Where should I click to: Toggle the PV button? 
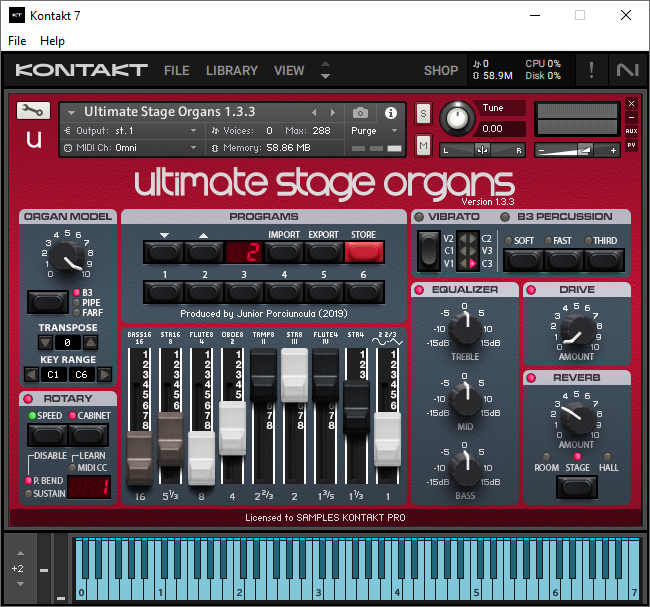pos(631,145)
